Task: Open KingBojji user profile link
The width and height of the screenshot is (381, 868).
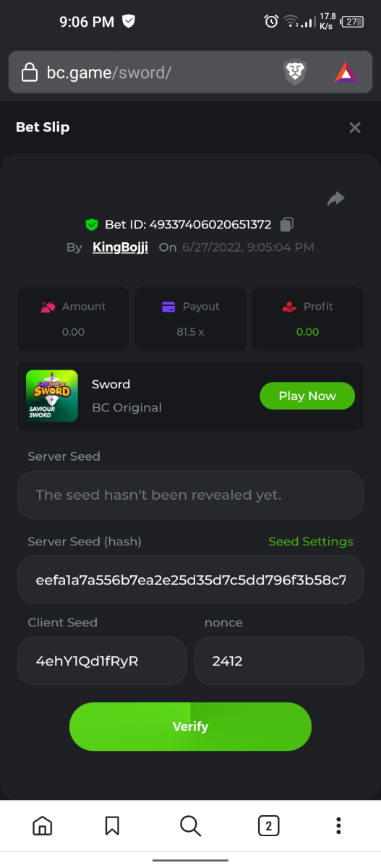Action: tap(120, 247)
